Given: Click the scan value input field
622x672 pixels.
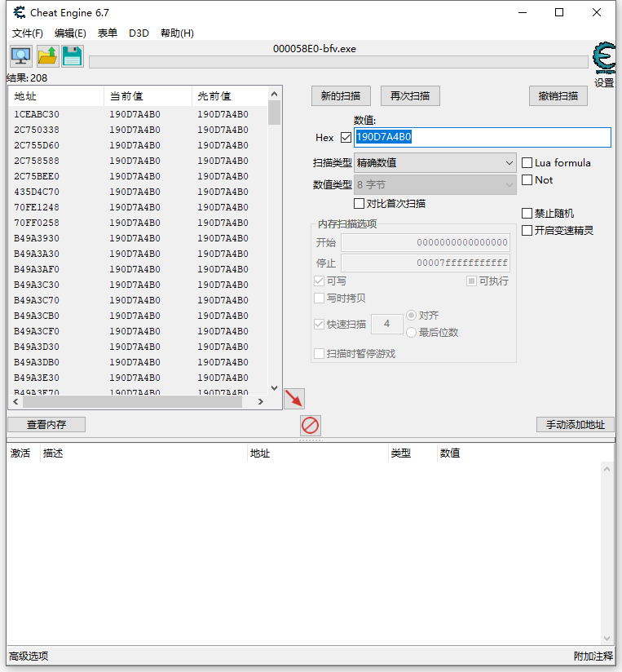Looking at the screenshot, I should click(x=483, y=137).
